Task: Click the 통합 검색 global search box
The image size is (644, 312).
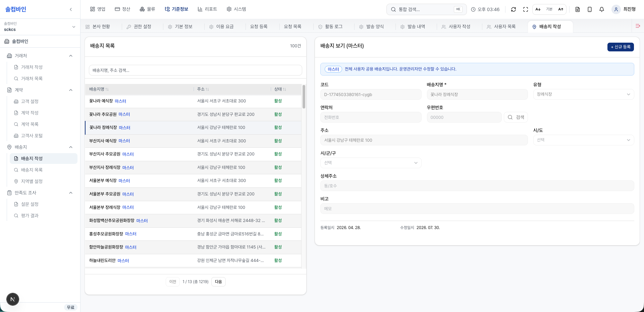Action: (426, 9)
